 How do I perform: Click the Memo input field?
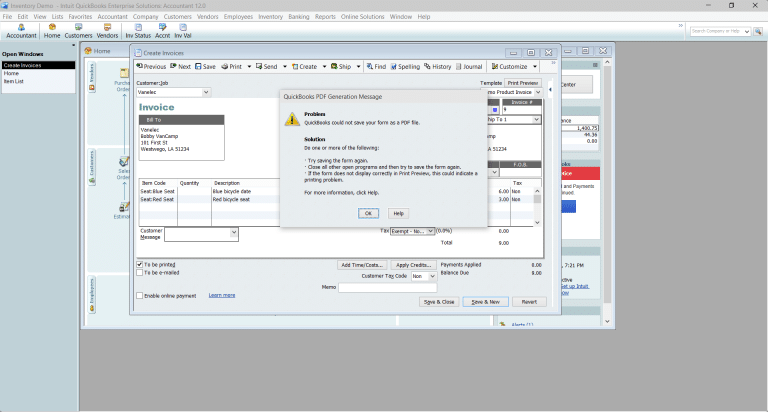pyautogui.click(x=387, y=288)
